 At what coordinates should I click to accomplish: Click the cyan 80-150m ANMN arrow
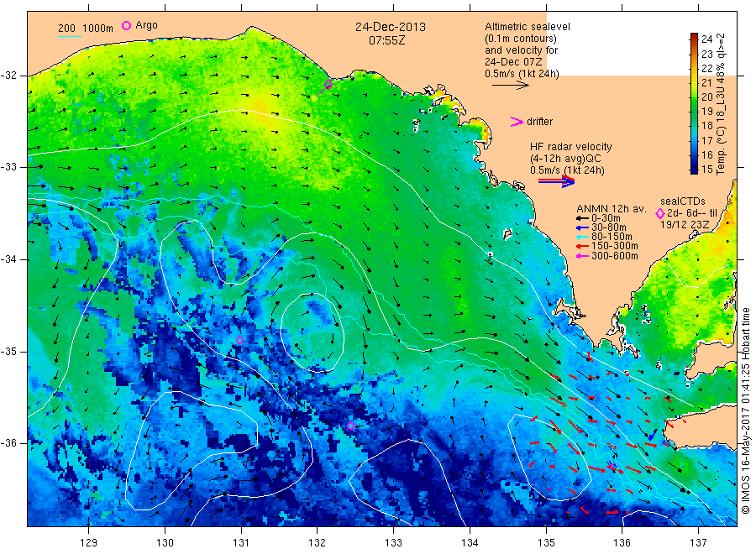(582, 237)
